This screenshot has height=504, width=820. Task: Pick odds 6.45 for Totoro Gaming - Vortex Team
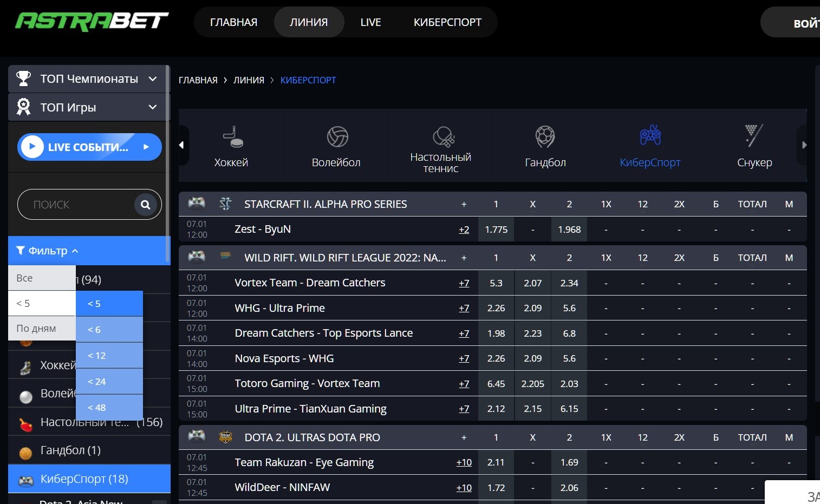point(496,384)
